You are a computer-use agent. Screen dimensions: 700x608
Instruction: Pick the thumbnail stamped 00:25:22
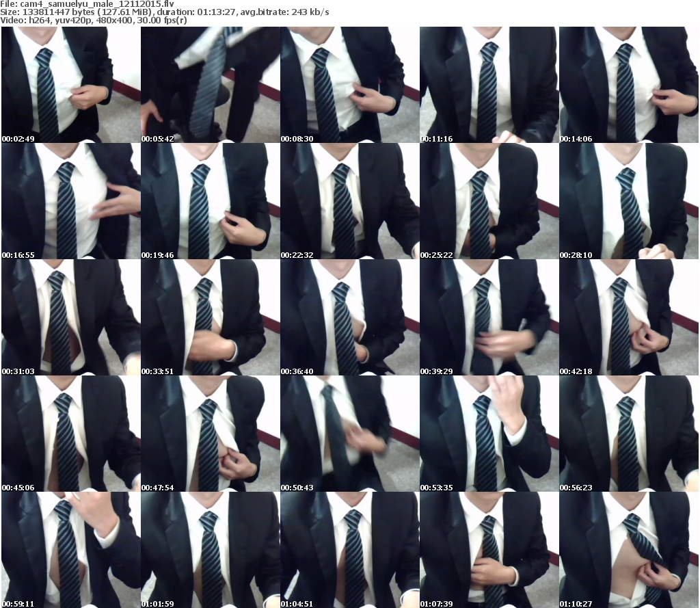489,201
